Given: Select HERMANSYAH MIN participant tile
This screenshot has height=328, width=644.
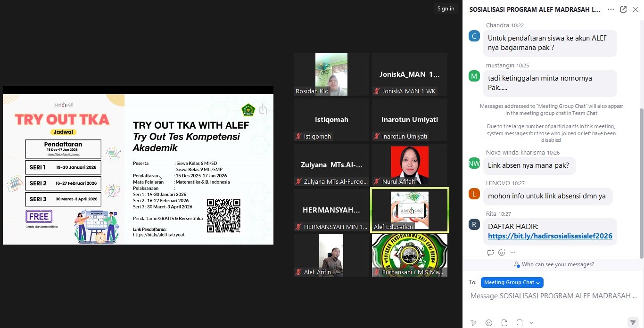Looking at the screenshot, I should [x=331, y=210].
